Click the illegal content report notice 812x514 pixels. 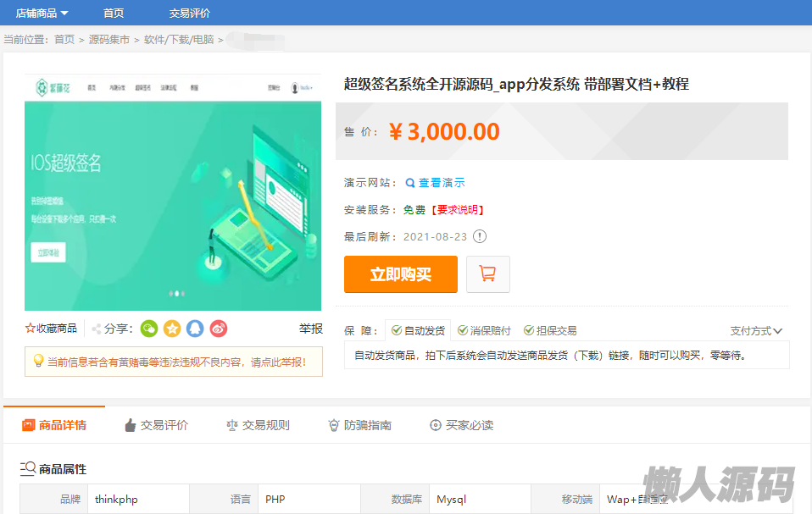(x=174, y=362)
